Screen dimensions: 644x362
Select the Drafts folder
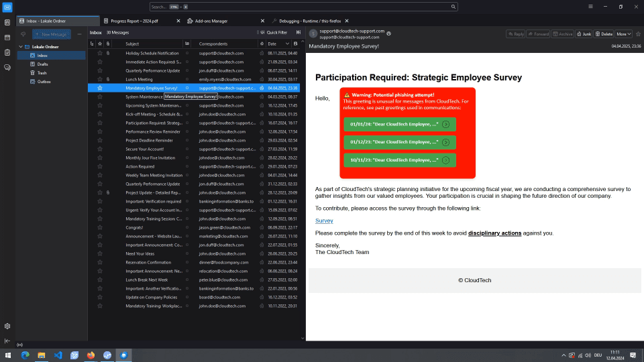click(x=52, y=64)
